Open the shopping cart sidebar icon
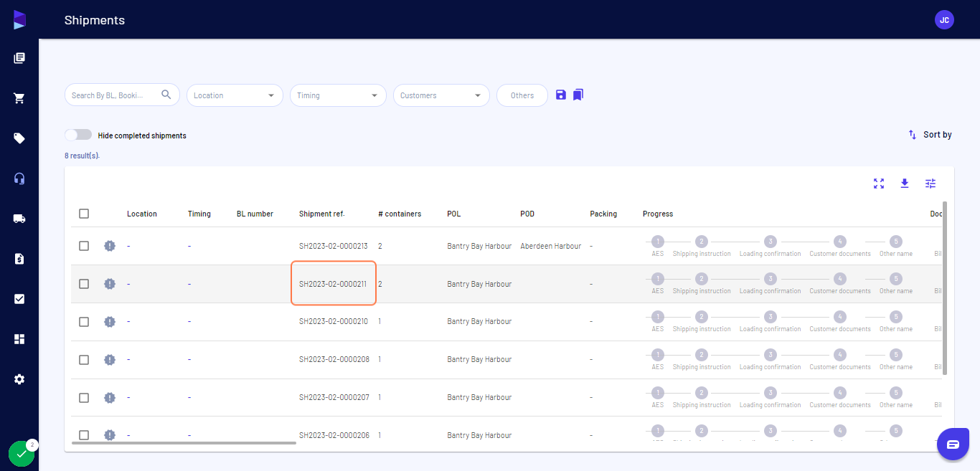The width and height of the screenshot is (980, 471). [19, 98]
